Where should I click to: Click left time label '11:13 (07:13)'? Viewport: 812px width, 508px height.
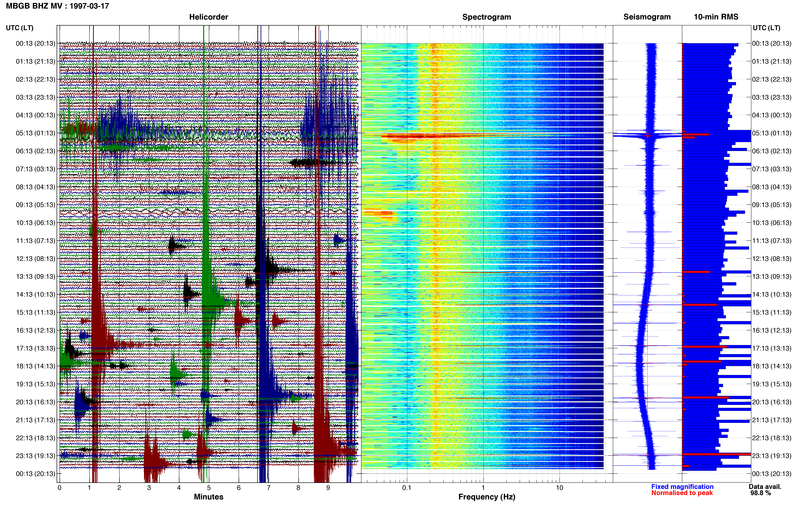pyautogui.click(x=35, y=240)
